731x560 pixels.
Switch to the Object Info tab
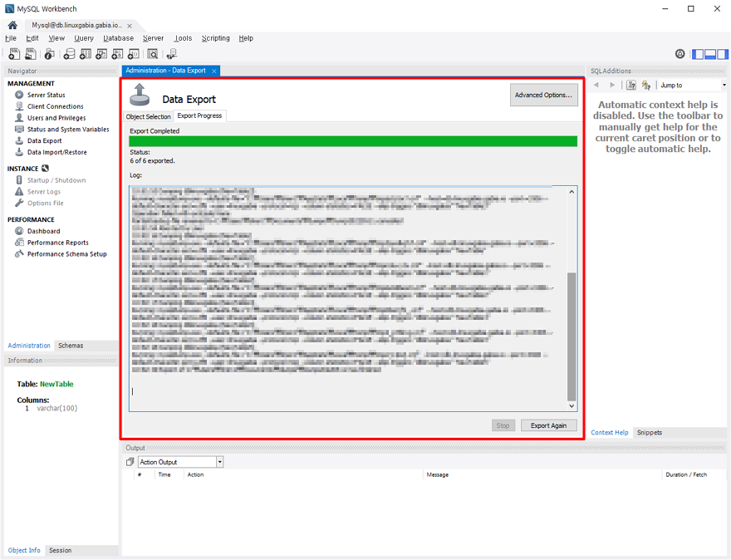(24, 550)
